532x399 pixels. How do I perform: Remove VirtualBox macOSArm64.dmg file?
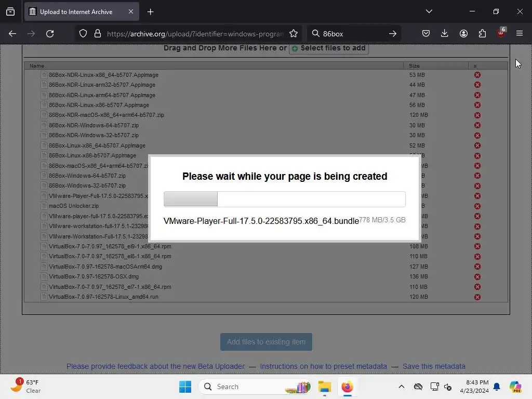click(x=477, y=267)
